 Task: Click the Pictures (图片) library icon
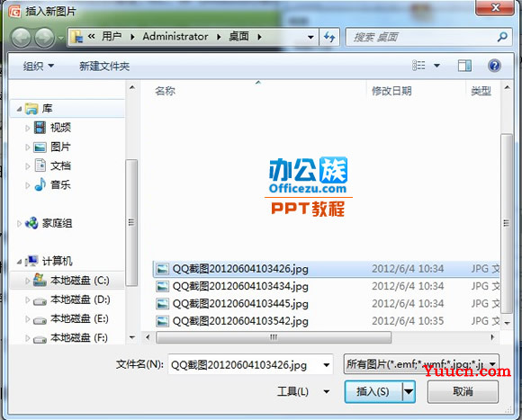[40, 147]
